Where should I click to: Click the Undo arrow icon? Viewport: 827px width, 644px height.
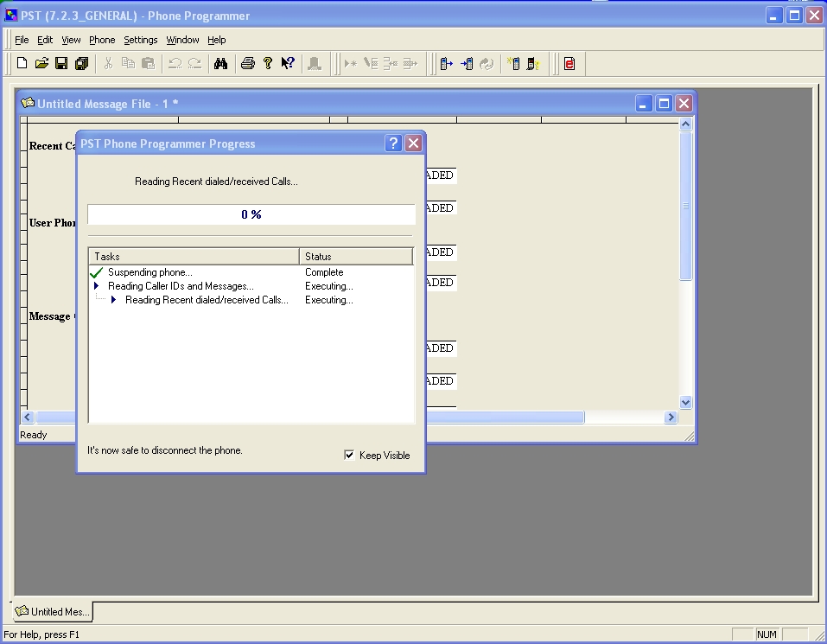pyautogui.click(x=175, y=63)
